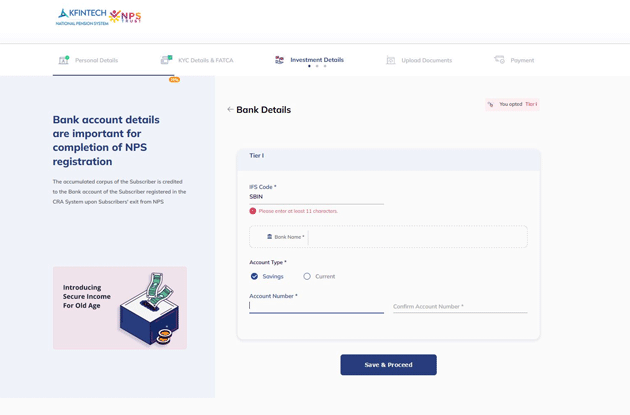This screenshot has height=415, width=630.
Task: Open the Personal Details tab
Action: click(96, 60)
